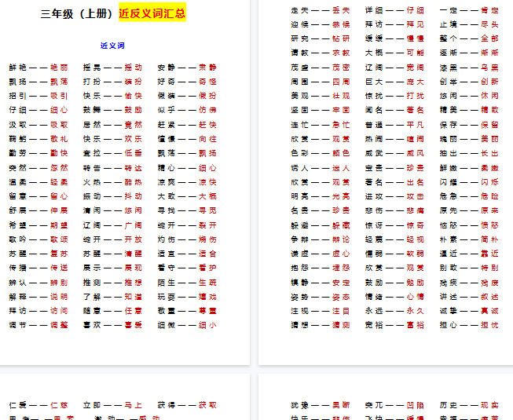Select the pair 立即——马上
513x420 pixels.
pyautogui.click(x=112, y=406)
